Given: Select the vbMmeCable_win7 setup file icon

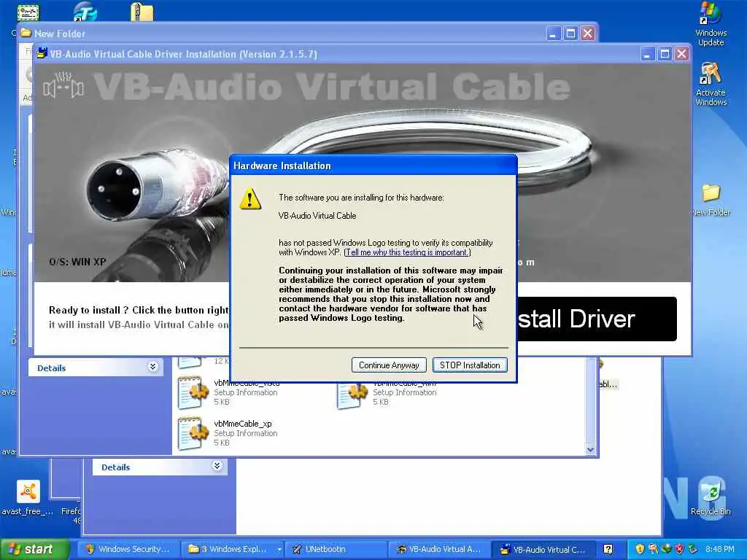Looking at the screenshot, I should pyautogui.click(x=352, y=394).
